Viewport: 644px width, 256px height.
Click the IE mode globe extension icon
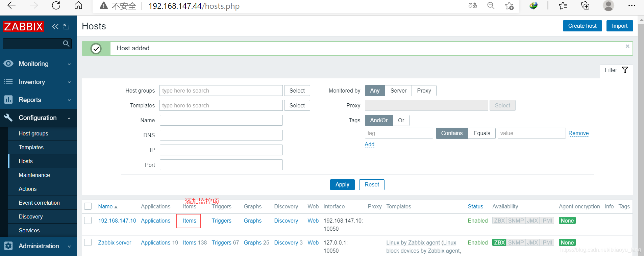pyautogui.click(x=534, y=5)
